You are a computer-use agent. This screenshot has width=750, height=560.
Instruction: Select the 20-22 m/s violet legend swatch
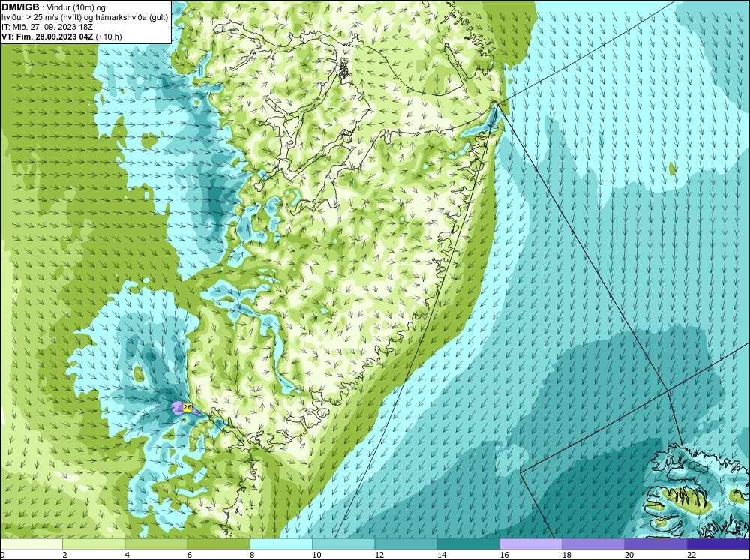tap(655, 544)
